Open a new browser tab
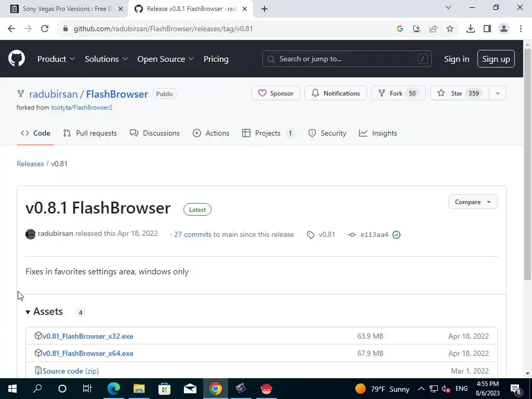The height and width of the screenshot is (399, 532). tap(264, 9)
